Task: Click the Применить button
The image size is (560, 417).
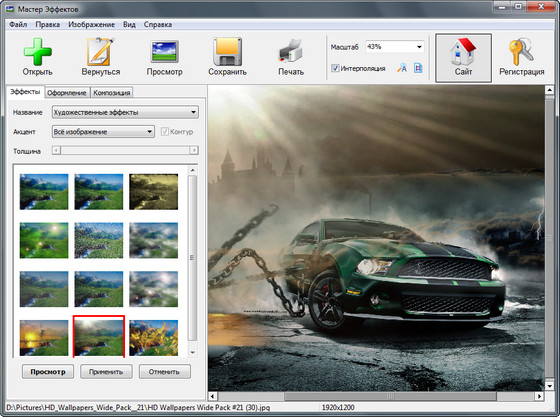Action: (106, 372)
